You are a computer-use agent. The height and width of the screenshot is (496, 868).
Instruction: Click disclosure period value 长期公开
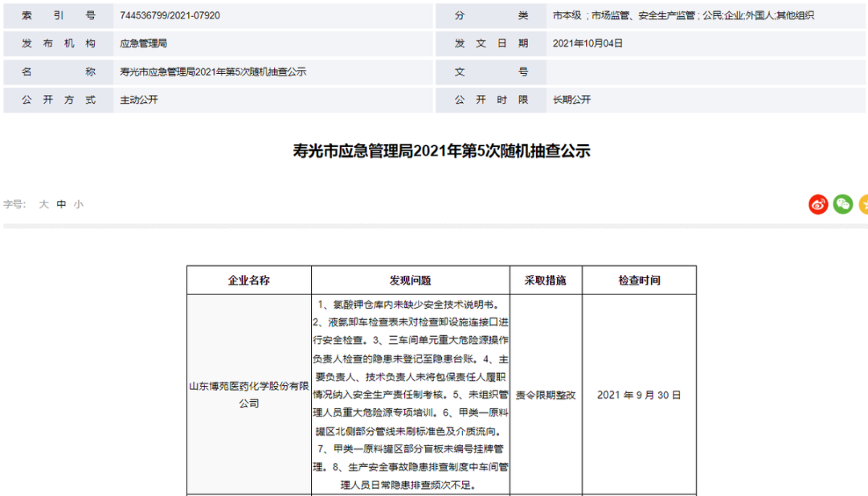tap(571, 100)
